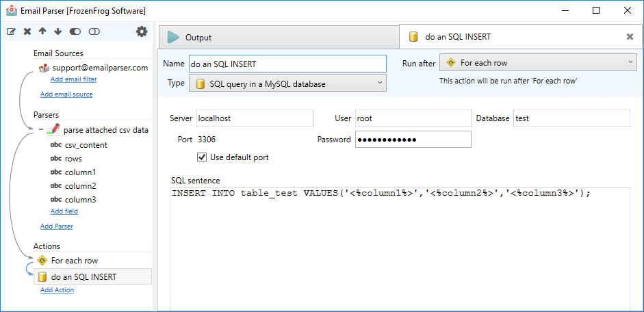Click the Email Parser app icon in the title bar
Viewport: 644px width, 312px height.
[12, 11]
